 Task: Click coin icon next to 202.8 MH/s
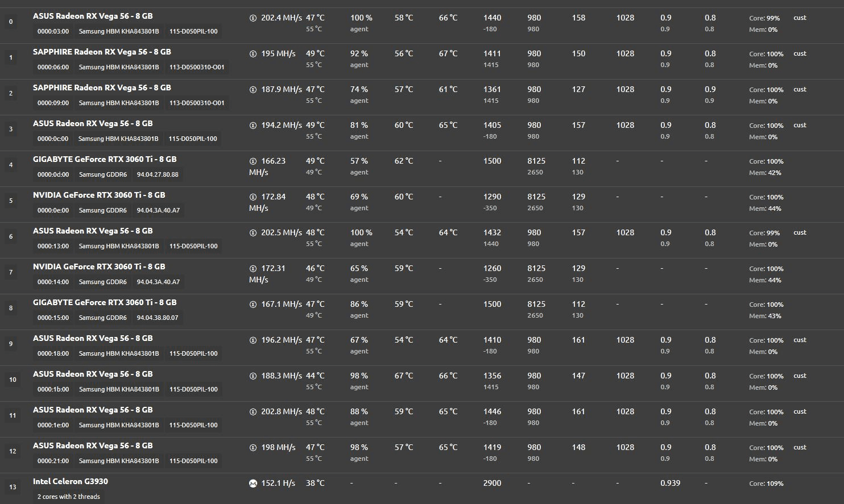tap(253, 412)
